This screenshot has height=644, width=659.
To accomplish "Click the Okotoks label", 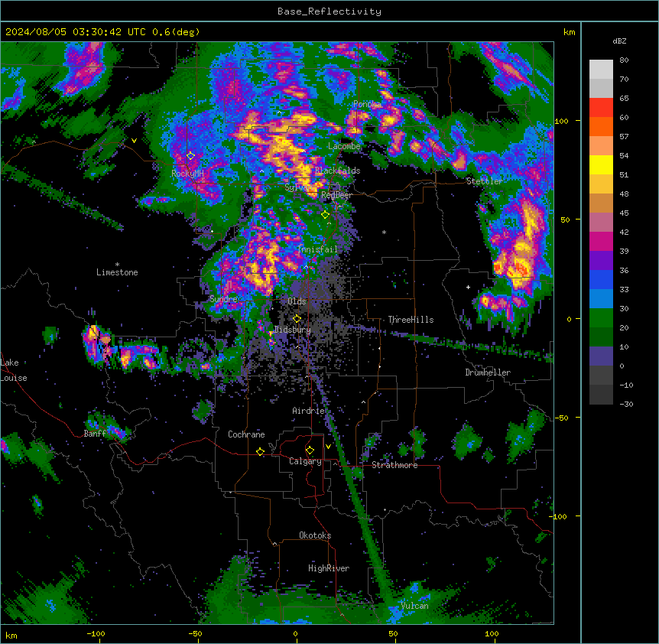I will pos(315,535).
